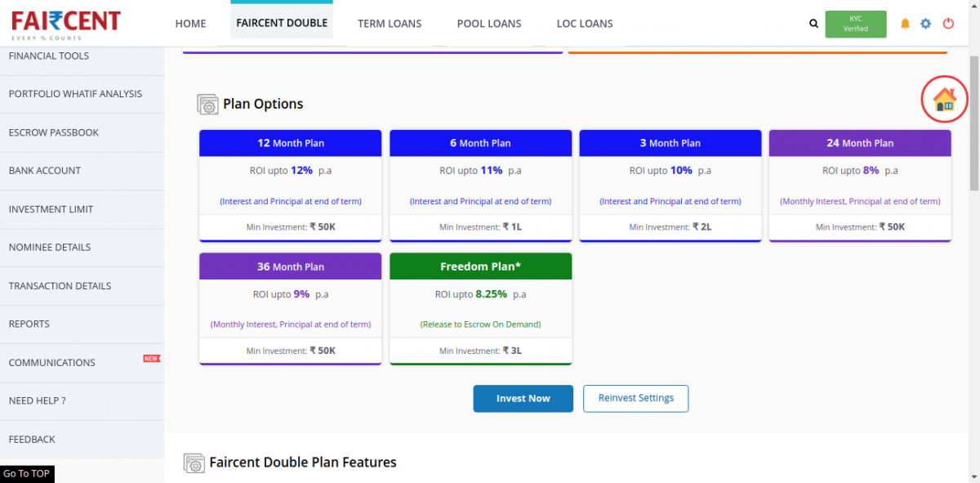Click Faircent Double Plan Features icon
The width and height of the screenshot is (980, 483).
[194, 463]
